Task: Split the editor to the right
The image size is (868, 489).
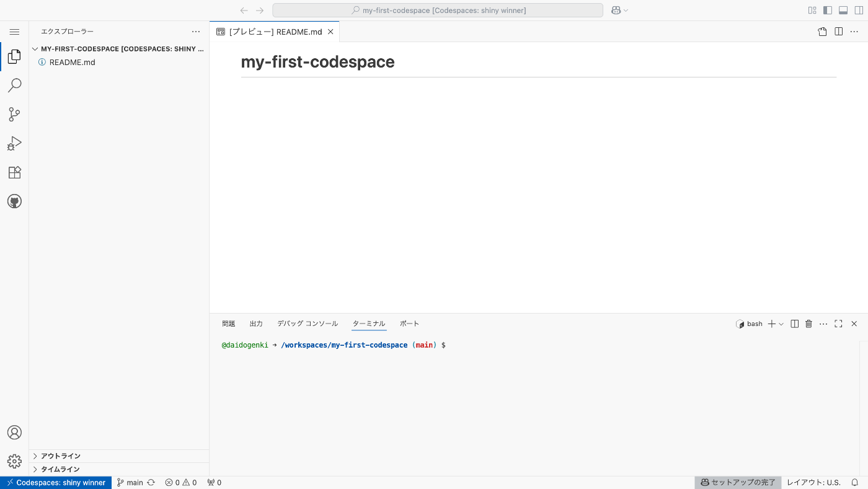Action: (838, 32)
